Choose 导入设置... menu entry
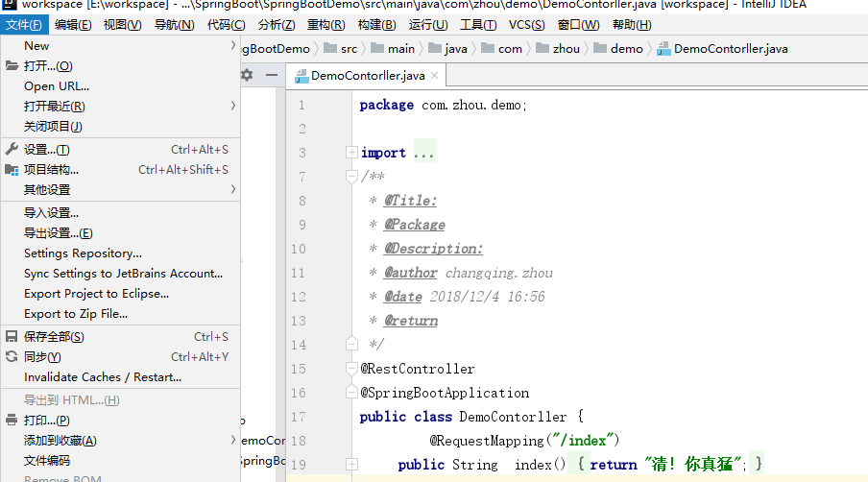The height and width of the screenshot is (482, 868). pyautogui.click(x=121, y=212)
